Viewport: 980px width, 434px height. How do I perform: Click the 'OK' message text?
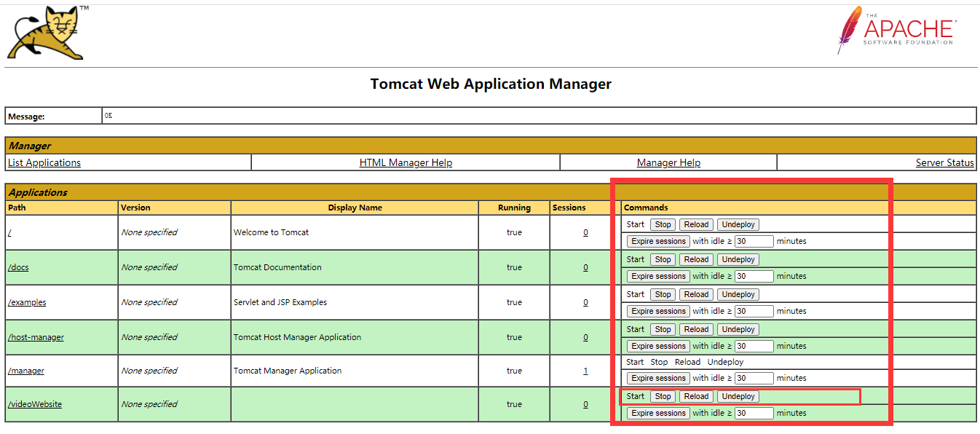pos(108,116)
